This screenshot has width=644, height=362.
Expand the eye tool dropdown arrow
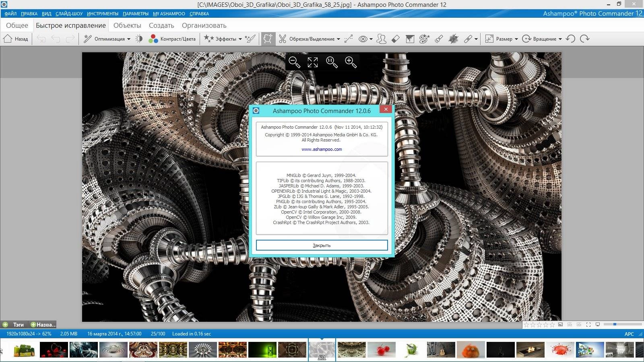[x=371, y=39]
